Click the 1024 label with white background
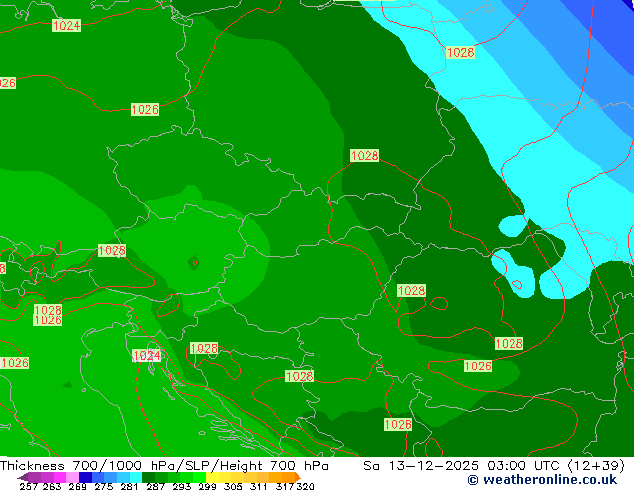The width and height of the screenshot is (634, 490). (147, 356)
